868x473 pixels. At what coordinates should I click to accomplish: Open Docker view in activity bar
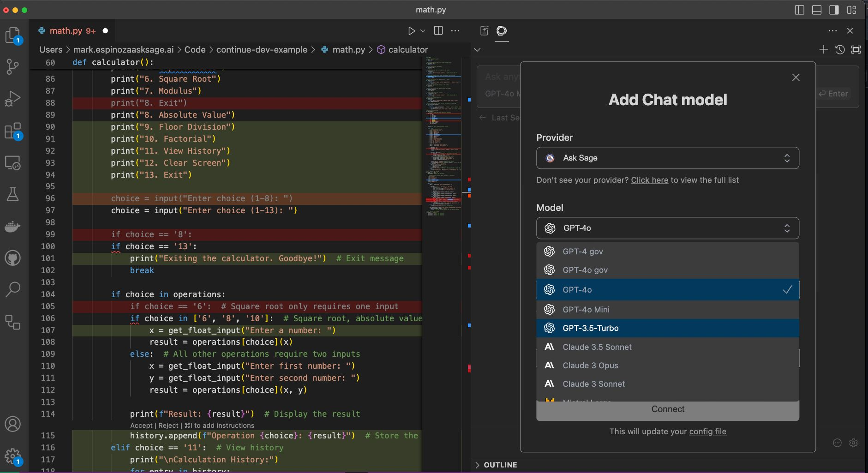pyautogui.click(x=13, y=226)
